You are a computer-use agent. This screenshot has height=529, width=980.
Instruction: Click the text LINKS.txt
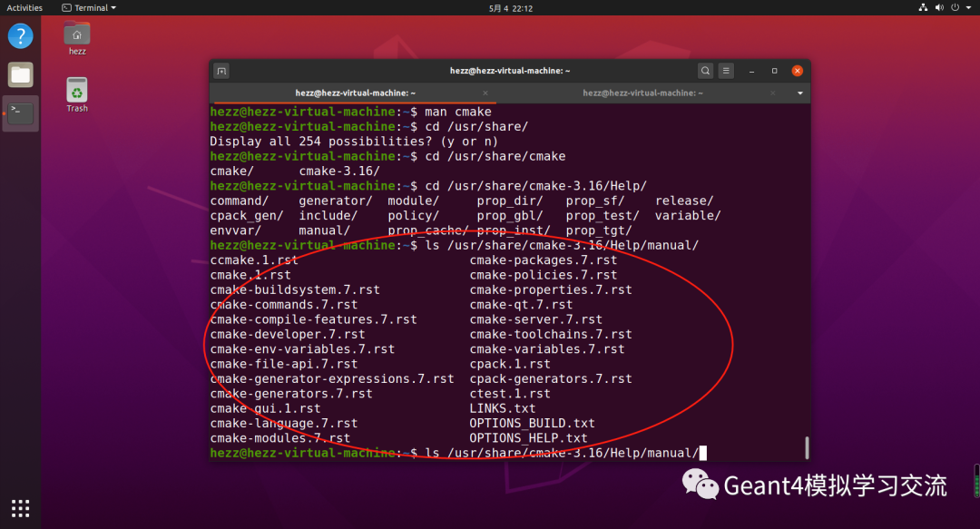503,409
